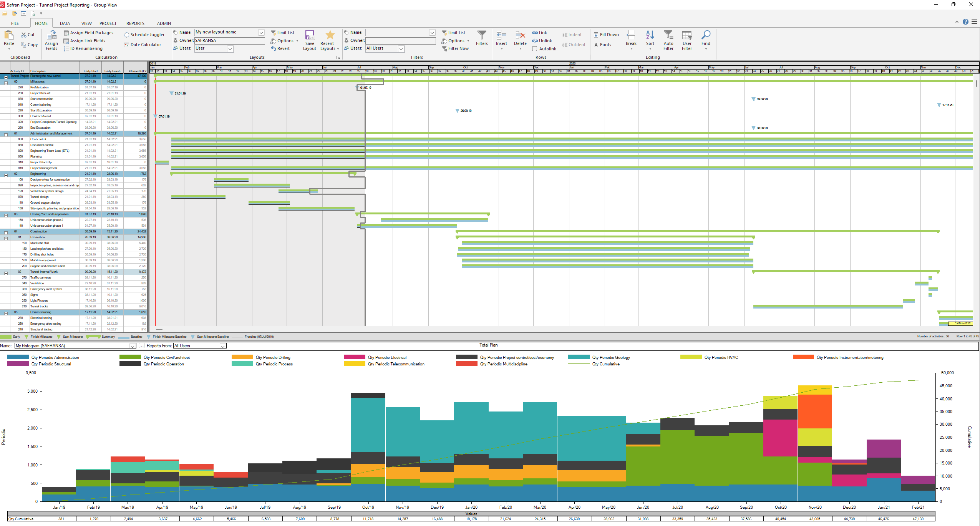Click Assign Link Fields
The width and height of the screenshot is (980, 526).
[x=85, y=41]
